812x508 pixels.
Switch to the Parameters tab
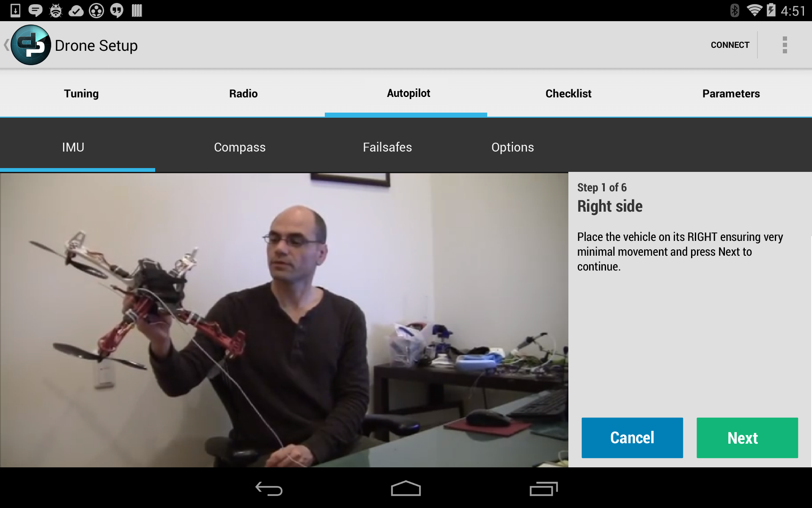coord(731,93)
